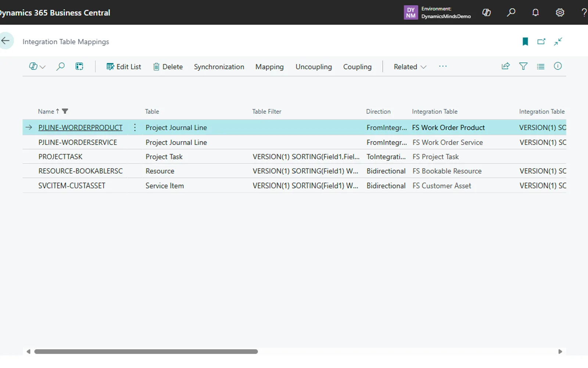Screen dimensions: 588x368
Task: Open the Synchronization menu
Action: click(219, 67)
